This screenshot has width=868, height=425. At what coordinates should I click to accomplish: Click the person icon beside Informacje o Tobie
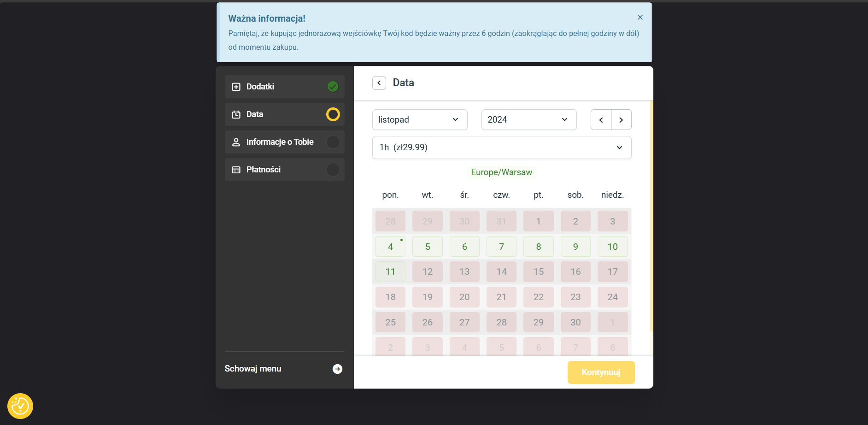(236, 142)
